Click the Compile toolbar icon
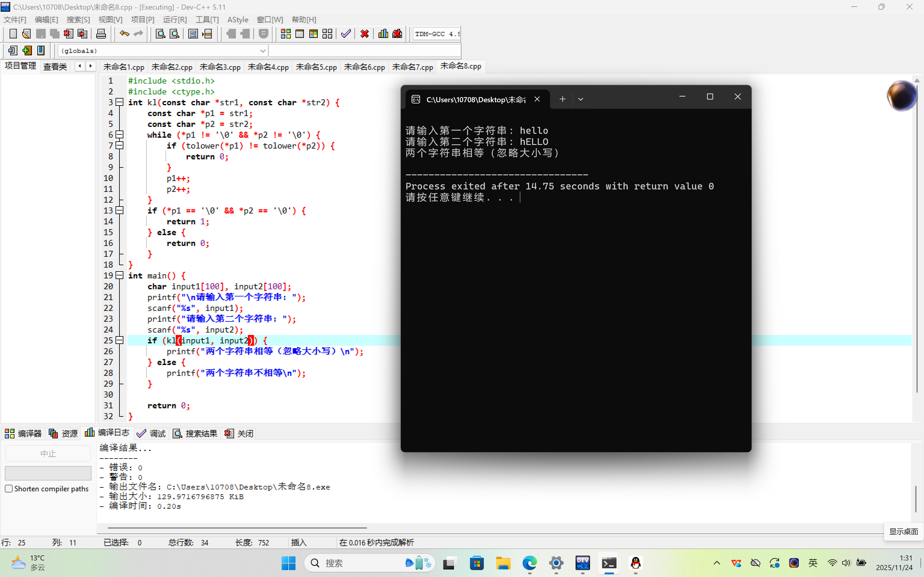Screen dimensions: 924x577 286,34
